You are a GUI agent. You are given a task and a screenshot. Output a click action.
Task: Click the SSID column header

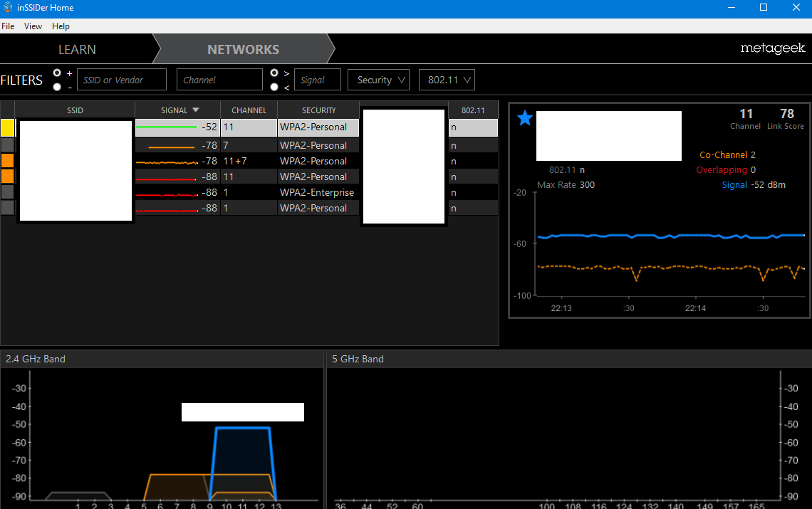pyautogui.click(x=75, y=110)
